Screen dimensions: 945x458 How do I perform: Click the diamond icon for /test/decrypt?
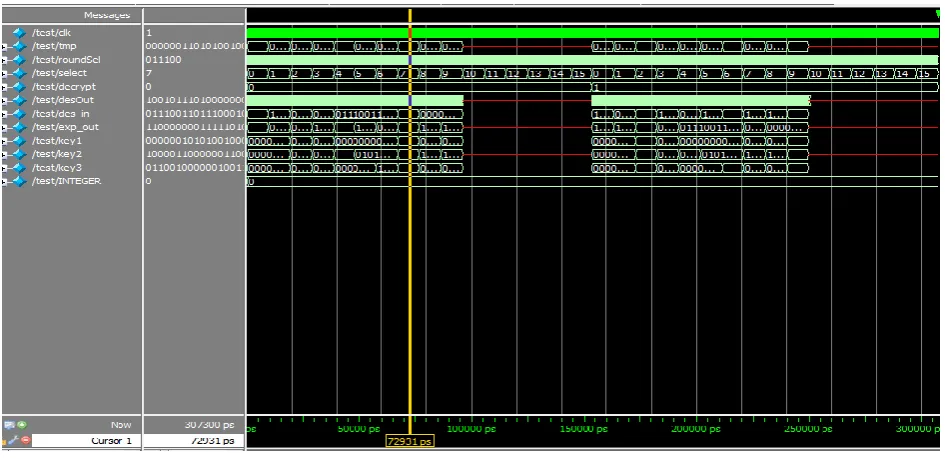(x=20, y=87)
